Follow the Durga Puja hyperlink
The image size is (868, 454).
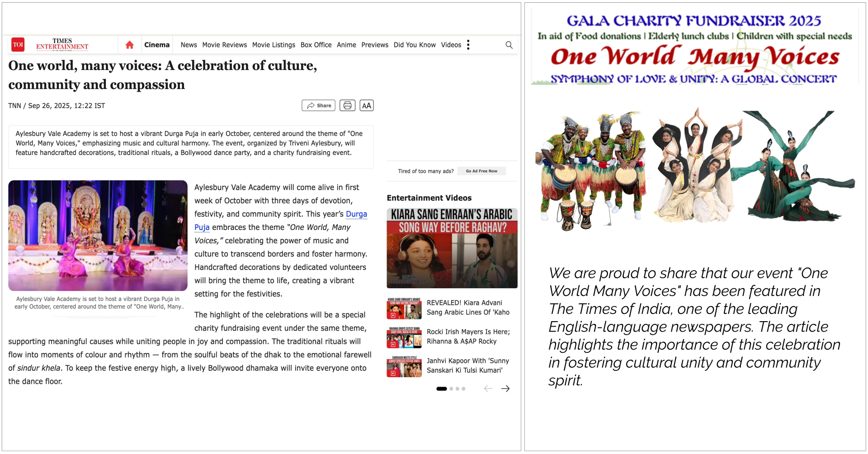point(356,214)
